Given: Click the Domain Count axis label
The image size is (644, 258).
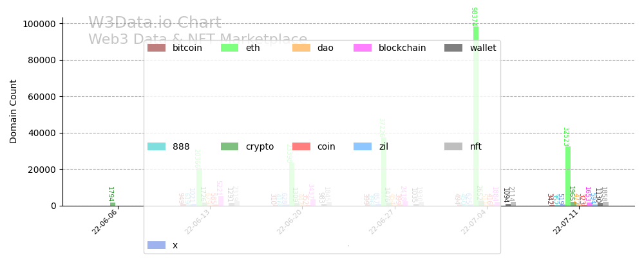Looking at the screenshot, I should (x=14, y=112).
